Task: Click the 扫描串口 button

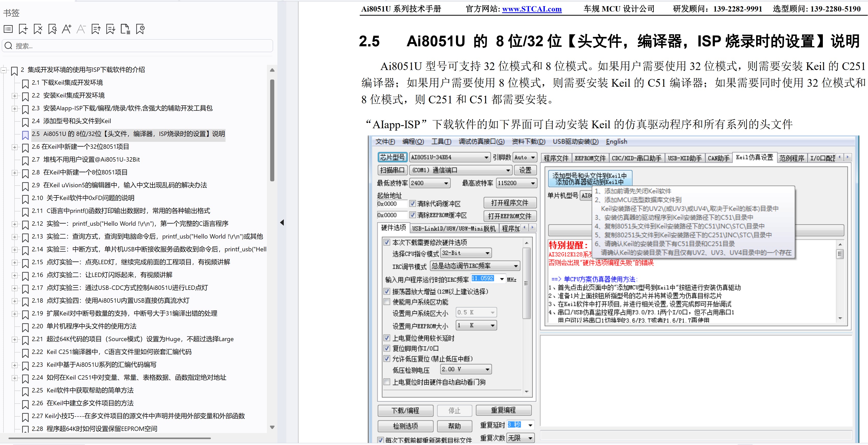Action: point(393,170)
